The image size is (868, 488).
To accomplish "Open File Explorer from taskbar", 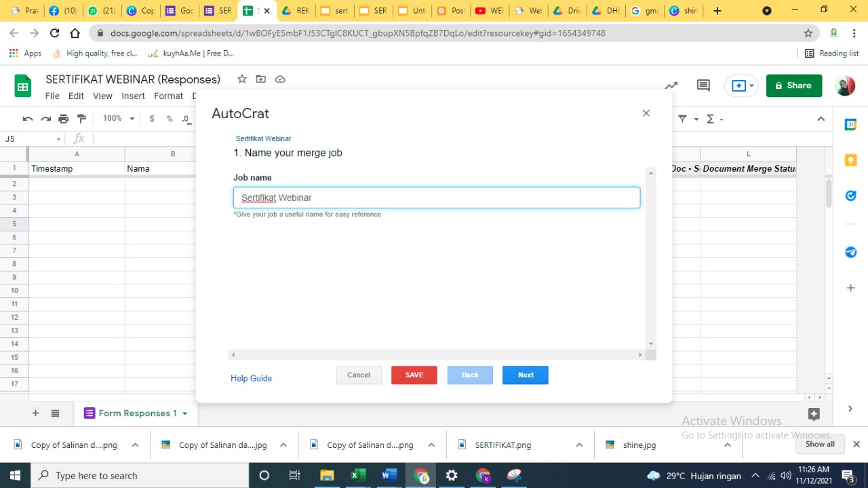I will (x=327, y=475).
